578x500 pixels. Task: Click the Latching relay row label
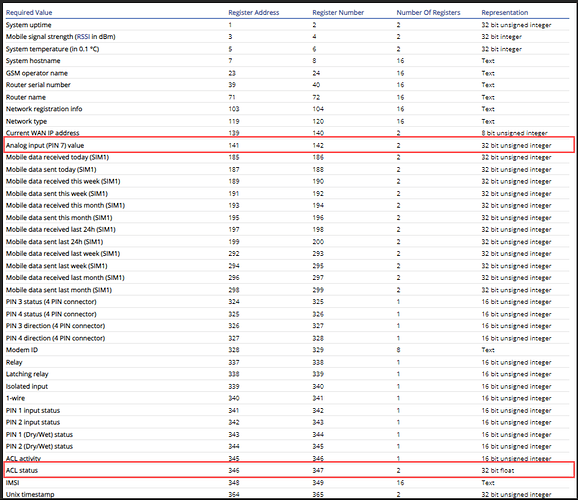coord(27,374)
